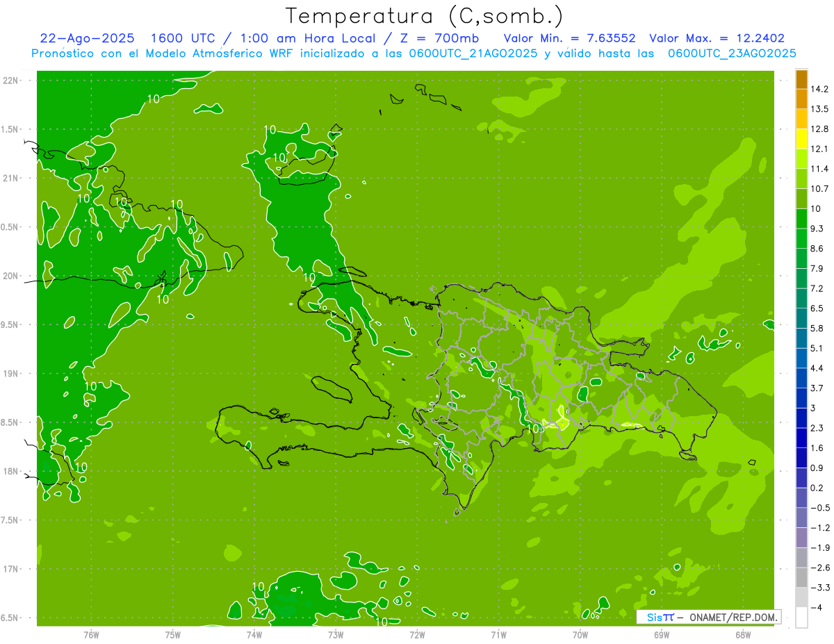834x644 pixels.
Task: Click the "9.5N" latitude axis label
Action: 10,324
